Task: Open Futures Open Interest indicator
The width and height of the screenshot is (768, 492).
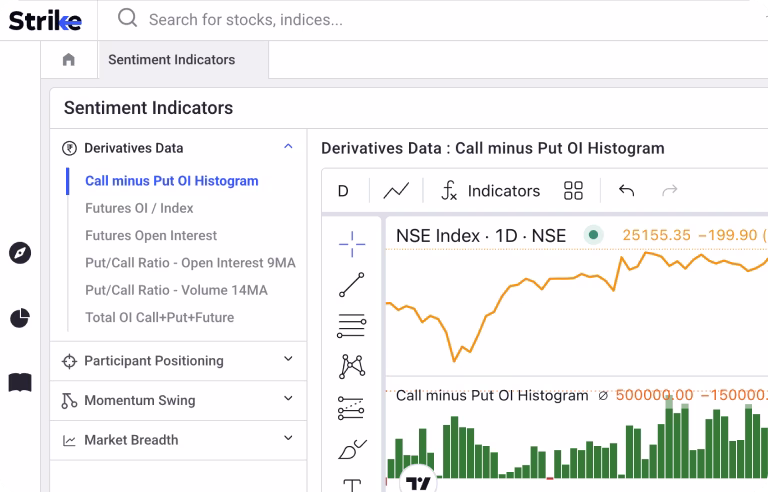Action: click(x=150, y=236)
